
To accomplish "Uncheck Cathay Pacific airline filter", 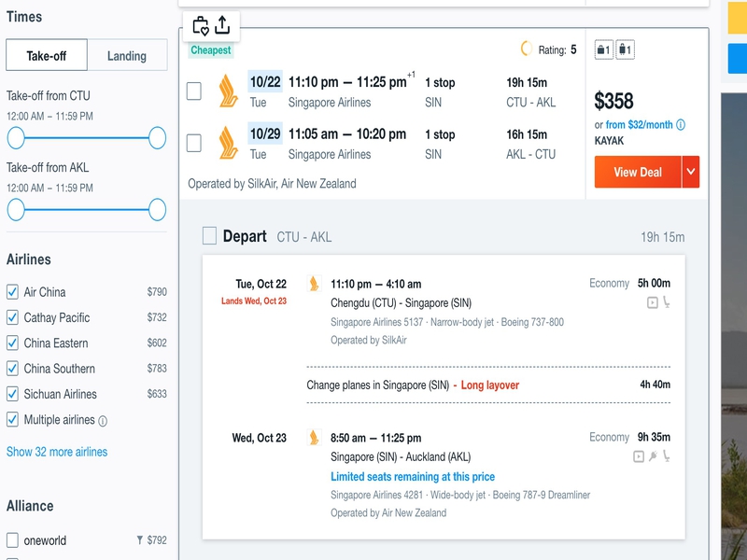I will 12,317.
